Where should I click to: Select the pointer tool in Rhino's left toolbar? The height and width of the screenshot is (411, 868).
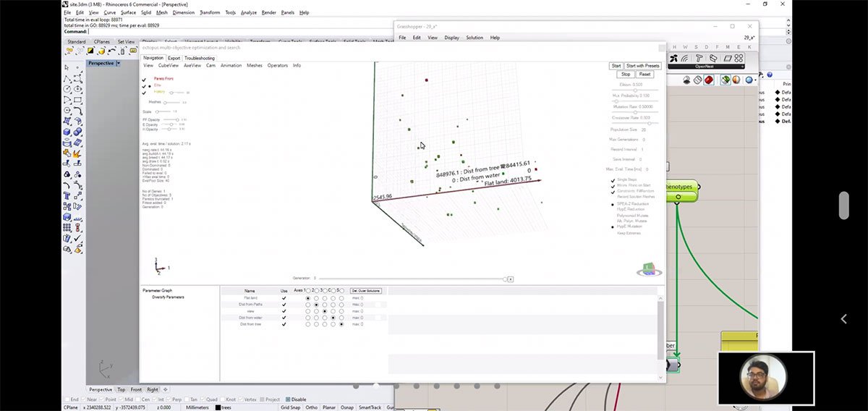coord(67,67)
